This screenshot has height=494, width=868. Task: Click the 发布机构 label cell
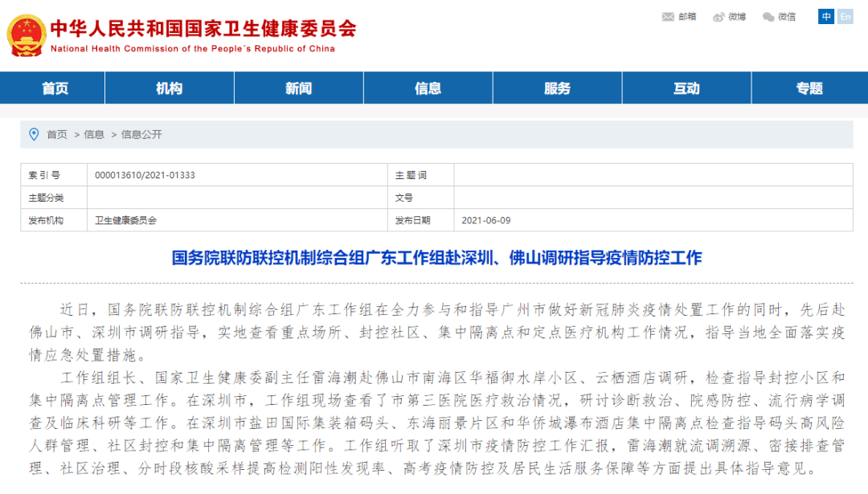(54, 220)
